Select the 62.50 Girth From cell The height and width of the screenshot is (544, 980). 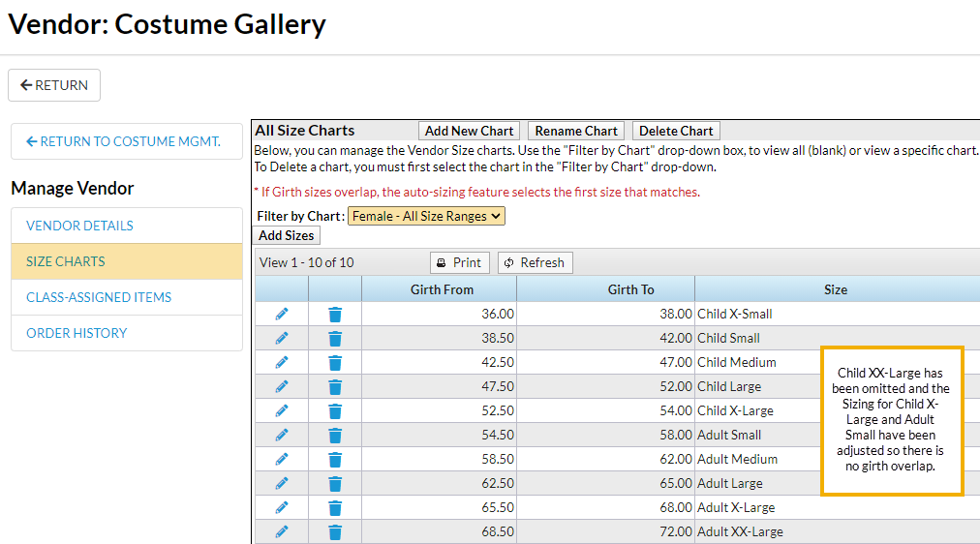[440, 483]
